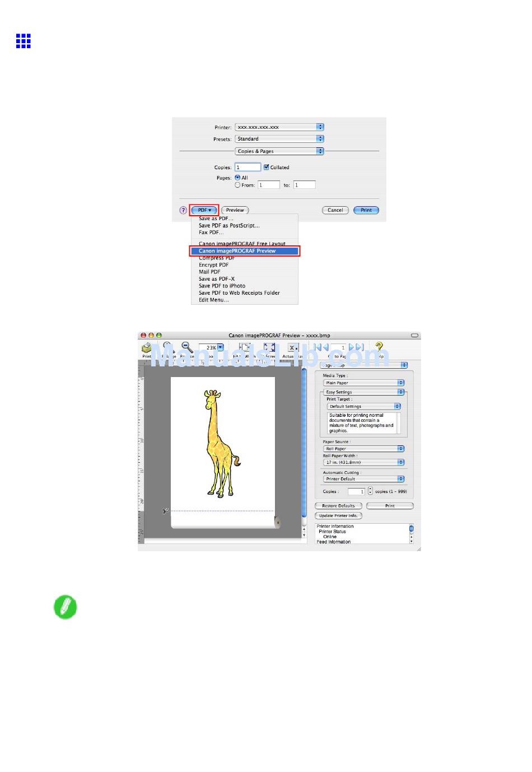Click the PDF button
The width and height of the screenshot is (532, 772).
(x=204, y=210)
